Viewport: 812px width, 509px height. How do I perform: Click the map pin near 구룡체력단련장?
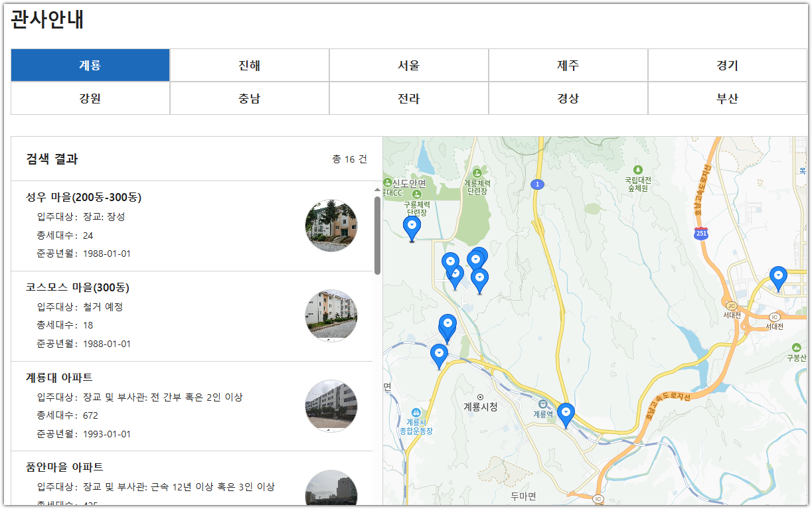(412, 229)
